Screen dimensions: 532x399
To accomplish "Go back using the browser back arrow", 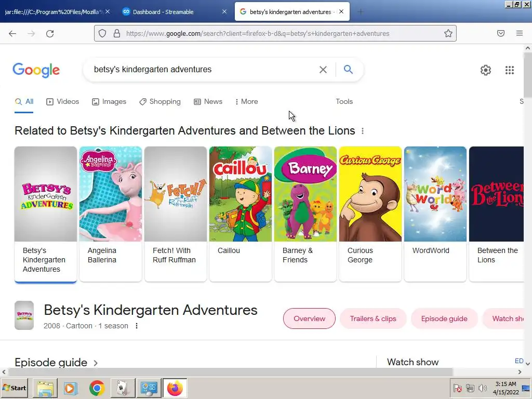I will tap(12, 33).
